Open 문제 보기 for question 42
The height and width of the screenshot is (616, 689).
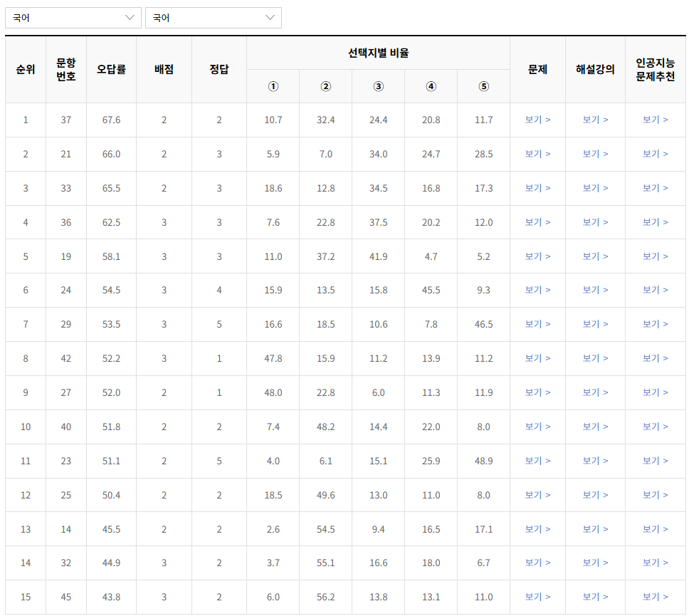537,358
